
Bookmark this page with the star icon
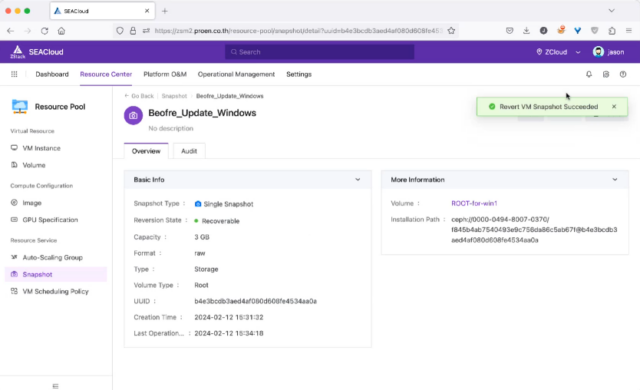point(451,31)
